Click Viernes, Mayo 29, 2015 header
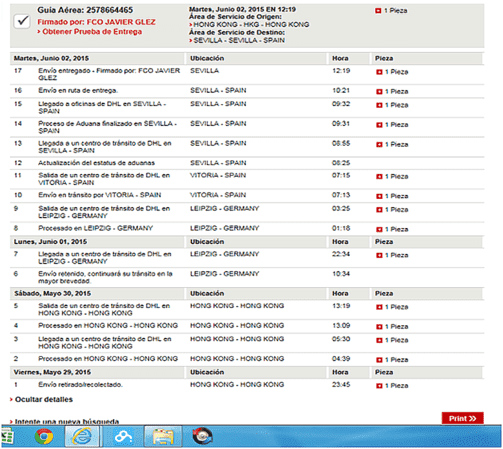The height and width of the screenshot is (449, 503). [x=52, y=372]
